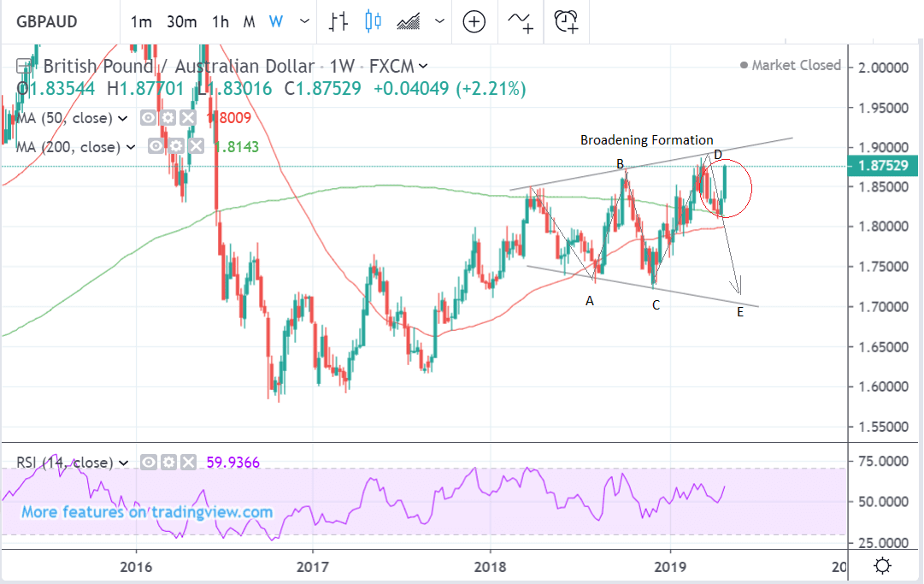
Task: Remove the MA 200 indicator
Action: pyautogui.click(x=196, y=147)
